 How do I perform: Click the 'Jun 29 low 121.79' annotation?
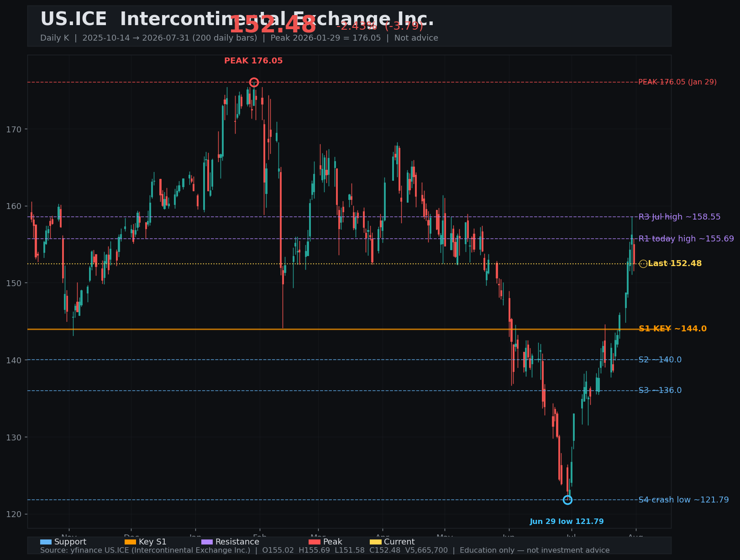567,522
